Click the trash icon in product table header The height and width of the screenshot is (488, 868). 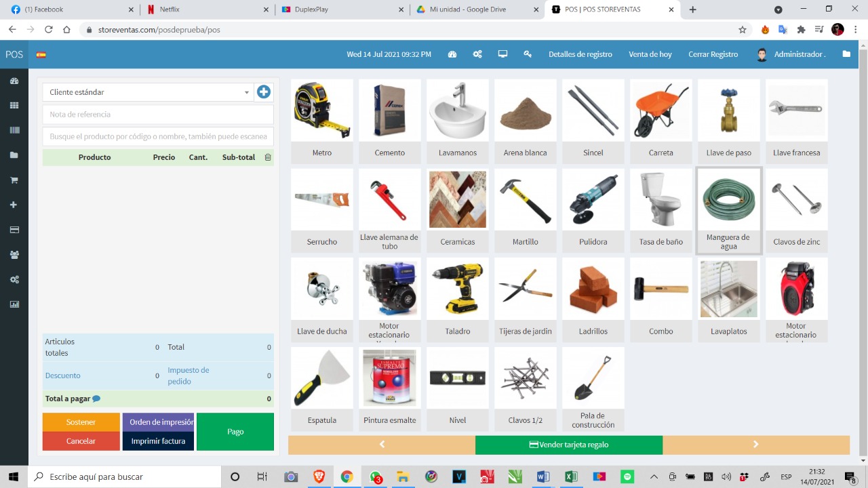coord(268,157)
